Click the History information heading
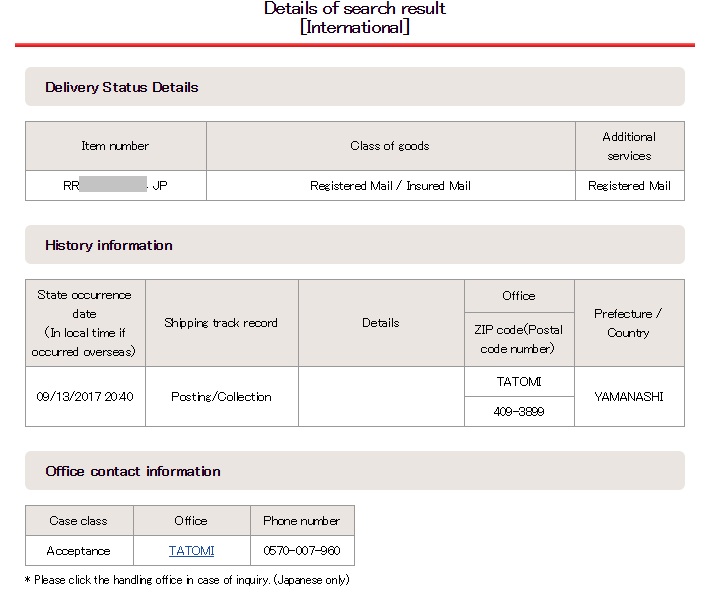The image size is (714, 593). [109, 245]
